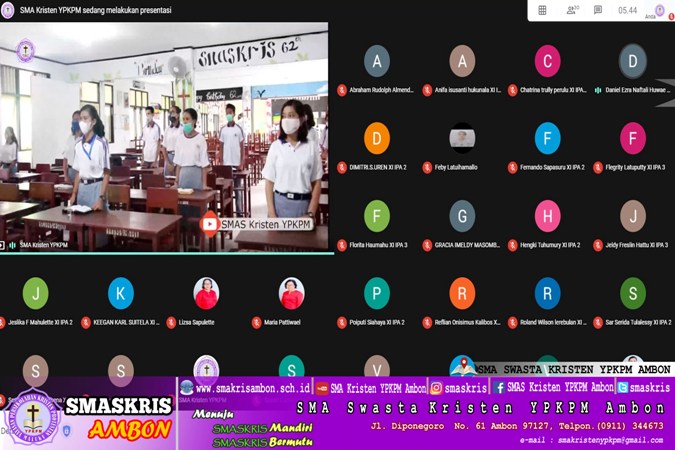The image size is (675, 450).
Task: Click the name 'Florita Haumahu XI IPA 3'
Action: (378, 245)
